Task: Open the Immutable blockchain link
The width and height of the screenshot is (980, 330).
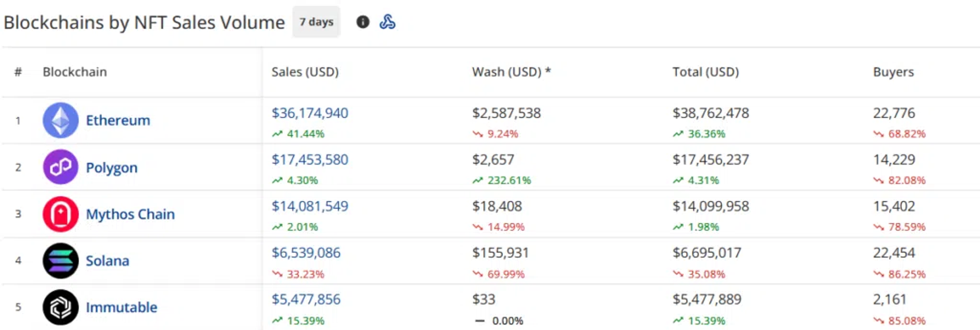Action: [x=121, y=307]
